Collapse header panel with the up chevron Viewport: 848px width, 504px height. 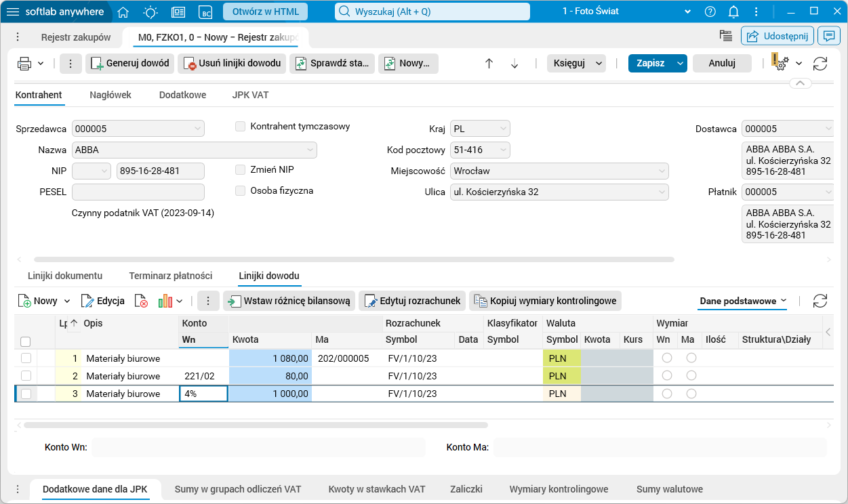click(x=800, y=83)
